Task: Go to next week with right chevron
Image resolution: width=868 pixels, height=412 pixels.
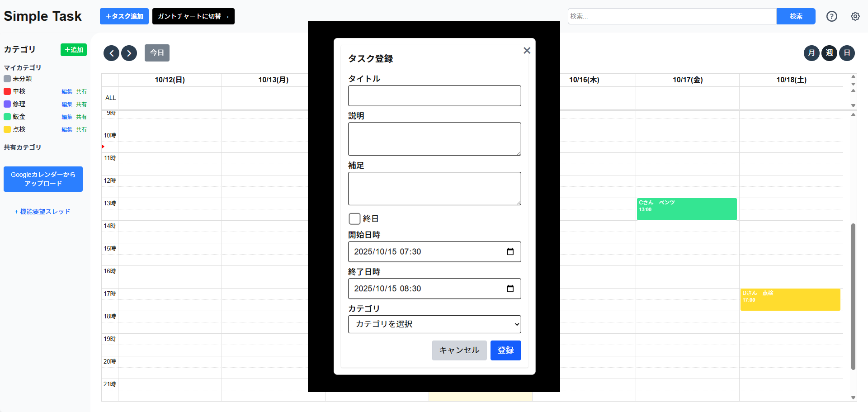Action: 129,53
